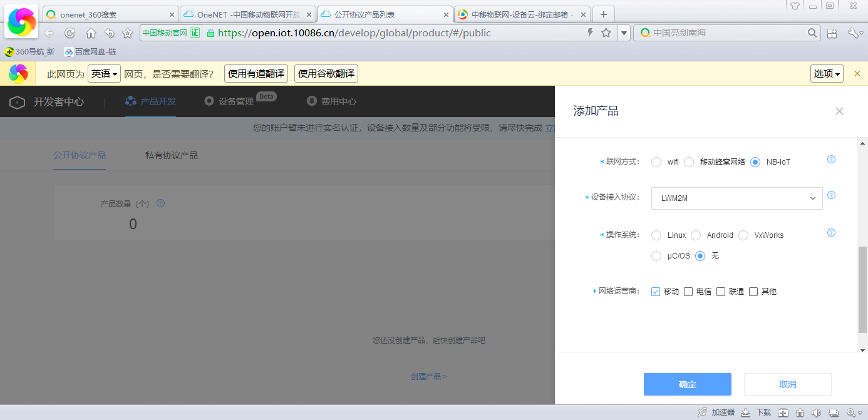Click 使用有道翻译 button

click(256, 74)
